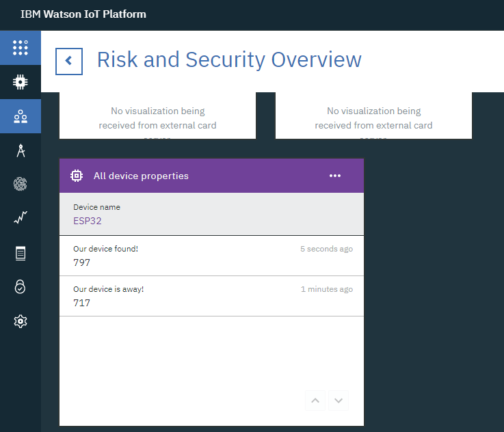The image size is (504, 432).
Task: Open the three-dot menu on All device properties
Action: point(335,176)
